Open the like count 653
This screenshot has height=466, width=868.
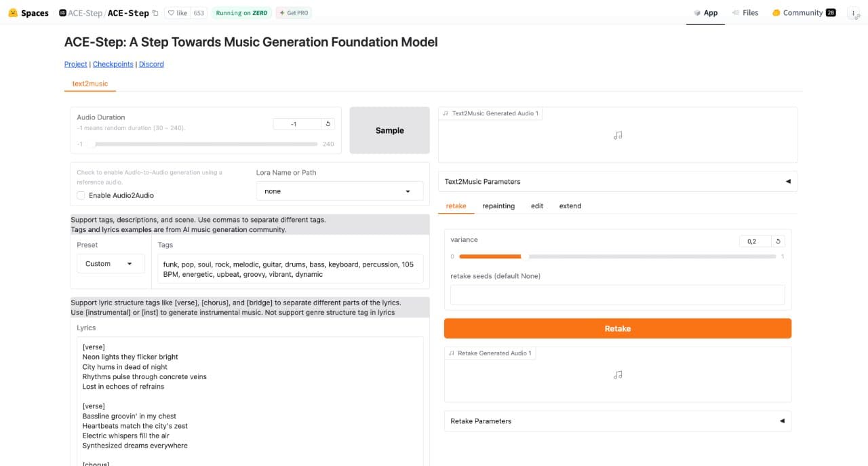pyautogui.click(x=199, y=13)
